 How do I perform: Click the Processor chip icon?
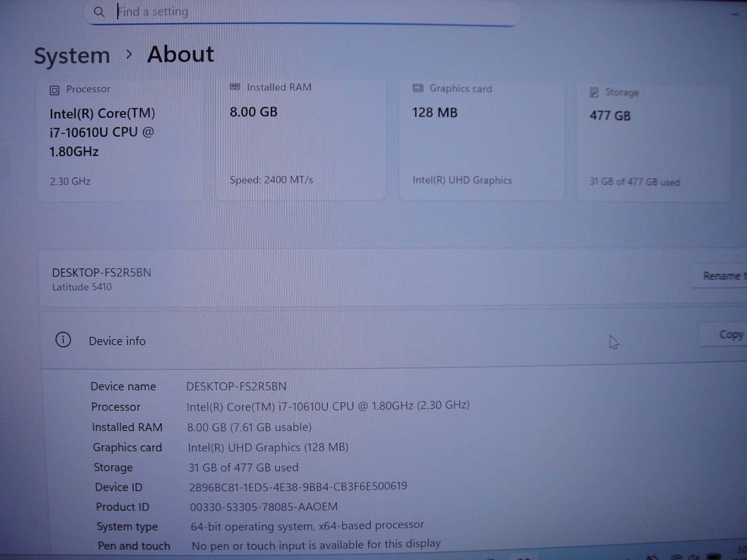(x=55, y=90)
